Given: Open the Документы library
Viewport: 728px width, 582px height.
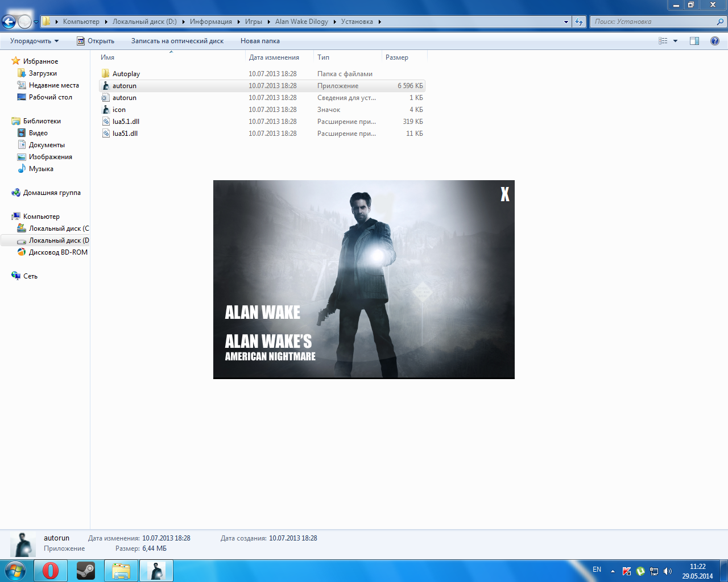Looking at the screenshot, I should 47,145.
